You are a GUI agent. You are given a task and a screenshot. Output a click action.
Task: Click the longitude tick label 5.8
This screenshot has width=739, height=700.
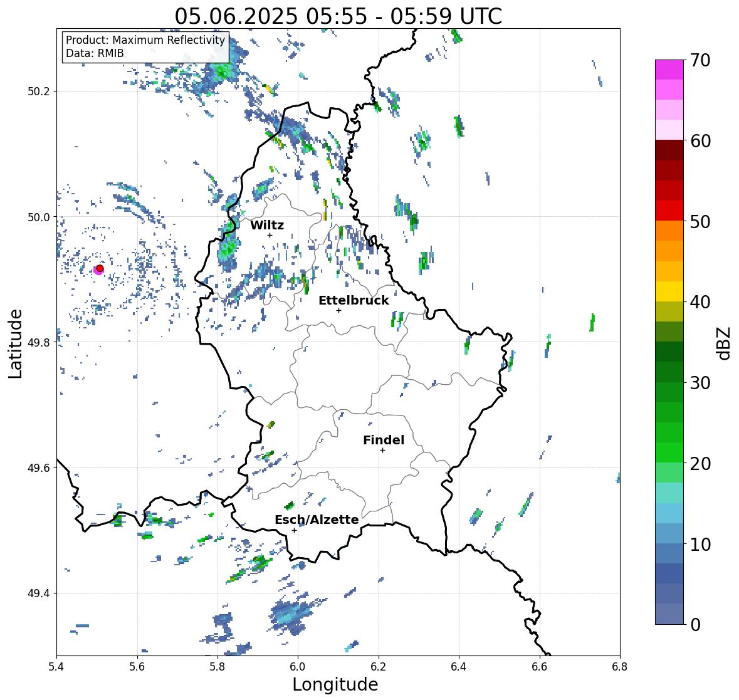coord(218,667)
